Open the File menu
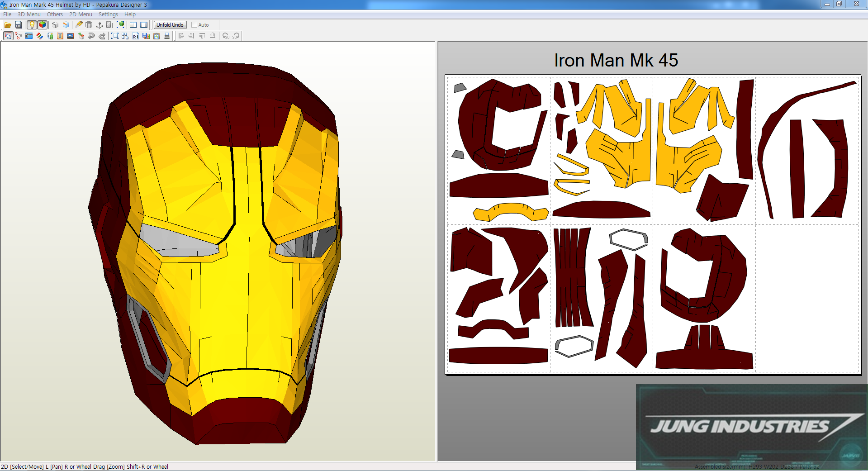This screenshot has height=471, width=868. [7, 14]
